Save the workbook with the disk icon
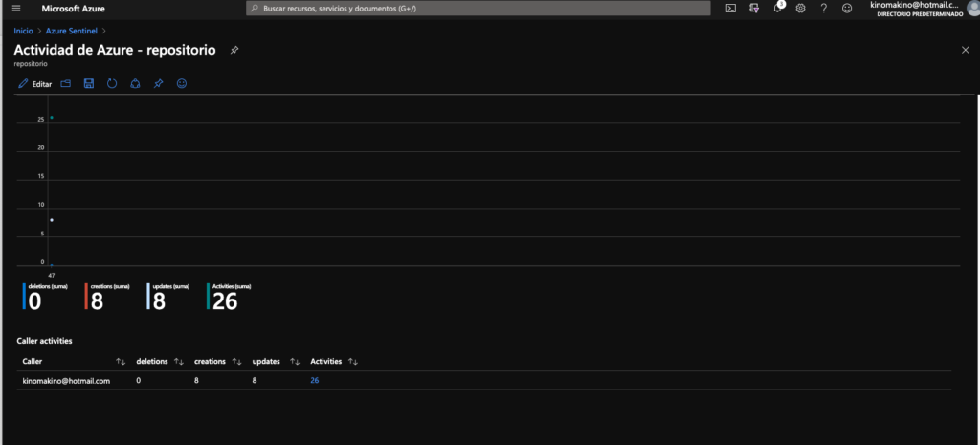The image size is (980, 445). click(x=89, y=84)
